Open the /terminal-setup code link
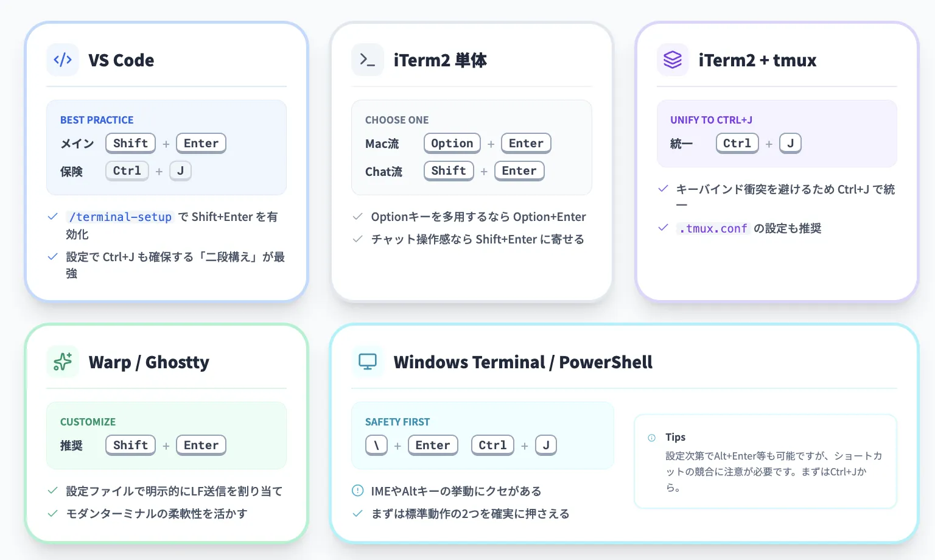Viewport: 935px width, 560px height. click(119, 217)
